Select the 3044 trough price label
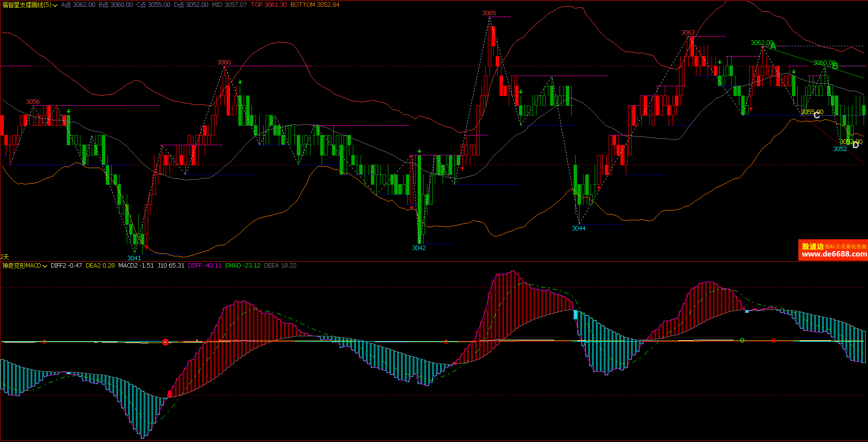The height and width of the screenshot is (442, 868). pos(579,229)
